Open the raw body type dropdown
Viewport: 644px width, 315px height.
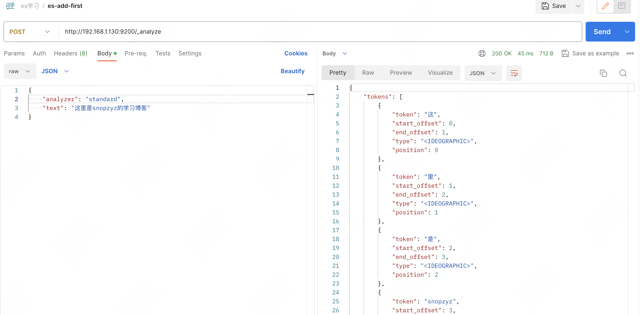click(20, 71)
